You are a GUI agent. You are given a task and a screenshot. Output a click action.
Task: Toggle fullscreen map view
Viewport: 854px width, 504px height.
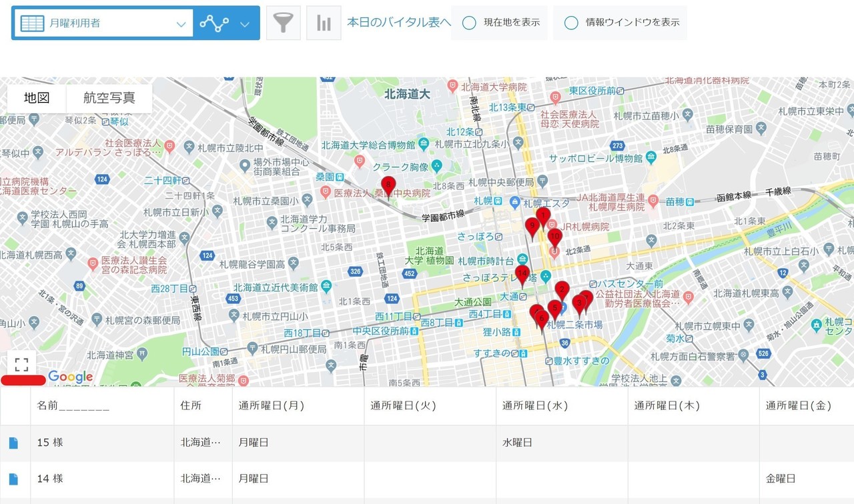(x=21, y=364)
